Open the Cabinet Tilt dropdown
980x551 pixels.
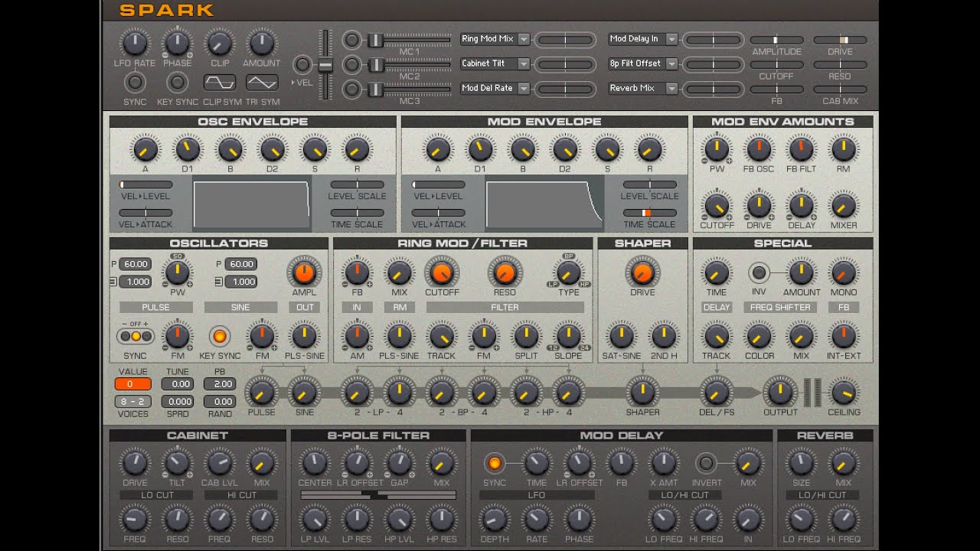pos(495,64)
